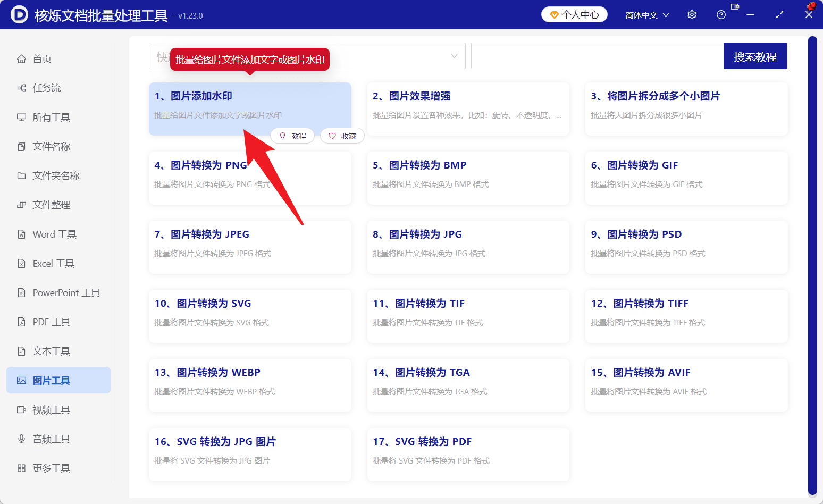Screen dimensions: 823x504
Task: Open 图片转换为 PSD card
Action: click(x=686, y=247)
